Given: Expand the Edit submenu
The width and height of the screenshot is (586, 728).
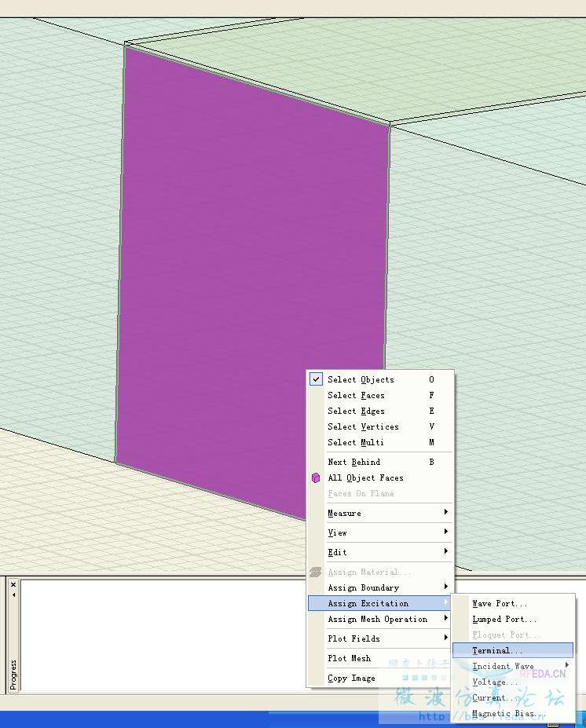Looking at the screenshot, I should pyautogui.click(x=380, y=552).
